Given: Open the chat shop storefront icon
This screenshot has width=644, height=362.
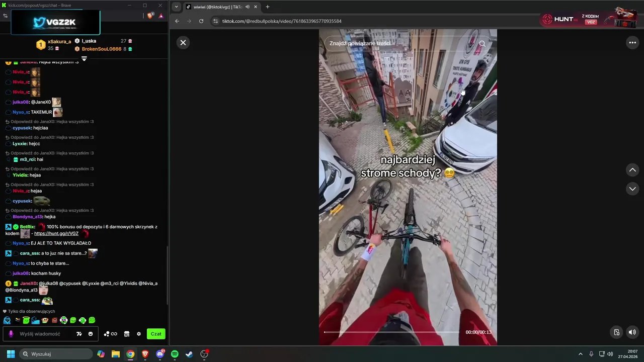Looking at the screenshot, I should [127, 334].
